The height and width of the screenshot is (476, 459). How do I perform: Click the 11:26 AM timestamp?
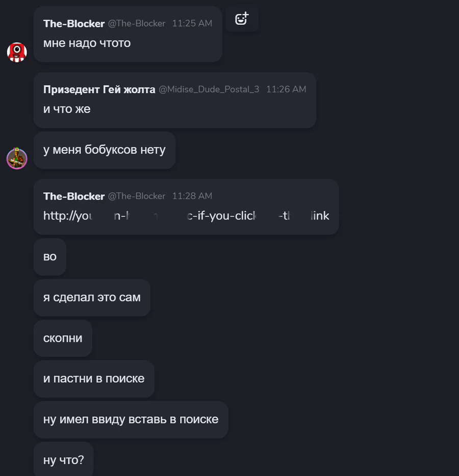(x=286, y=89)
